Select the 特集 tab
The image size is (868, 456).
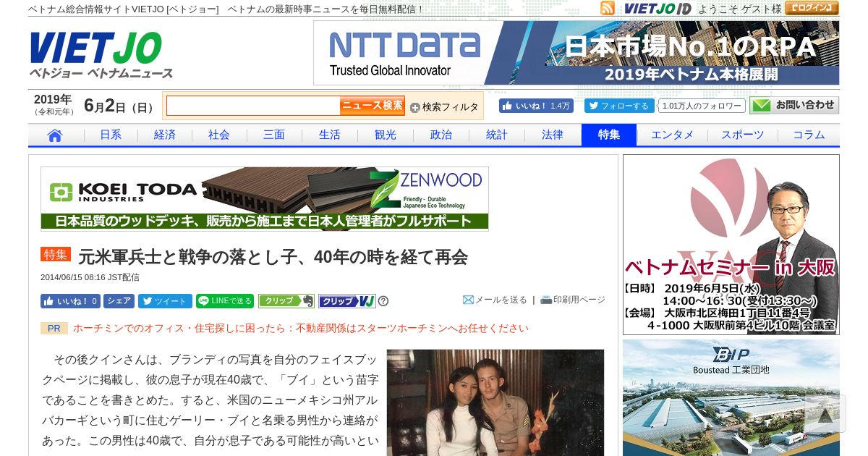pos(609,135)
